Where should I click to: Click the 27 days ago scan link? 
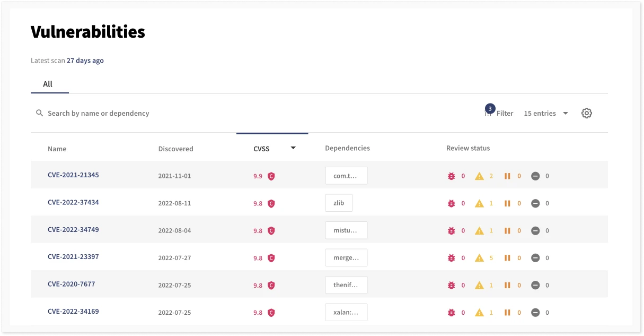coord(85,61)
